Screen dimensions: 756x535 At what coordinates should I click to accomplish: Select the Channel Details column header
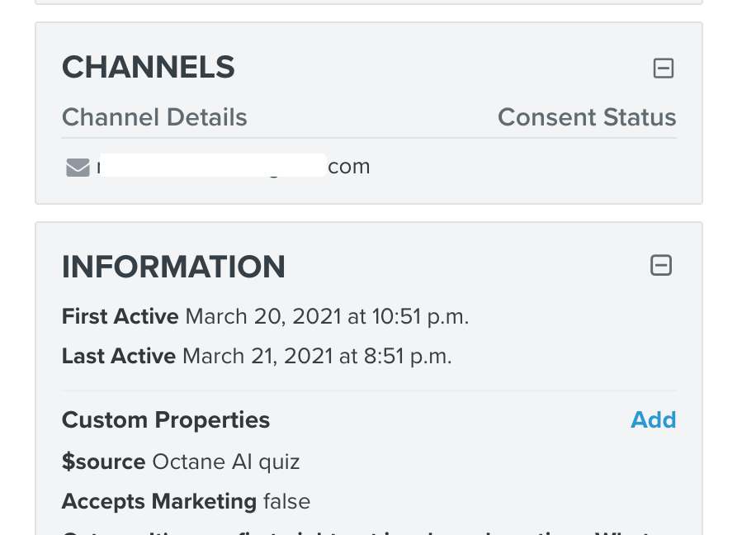coord(154,117)
